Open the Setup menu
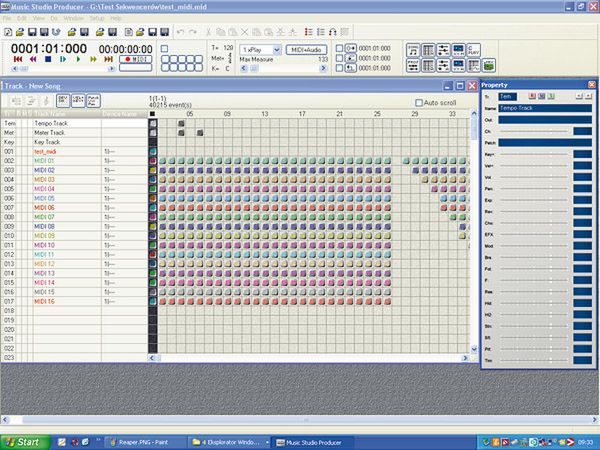 [97, 18]
